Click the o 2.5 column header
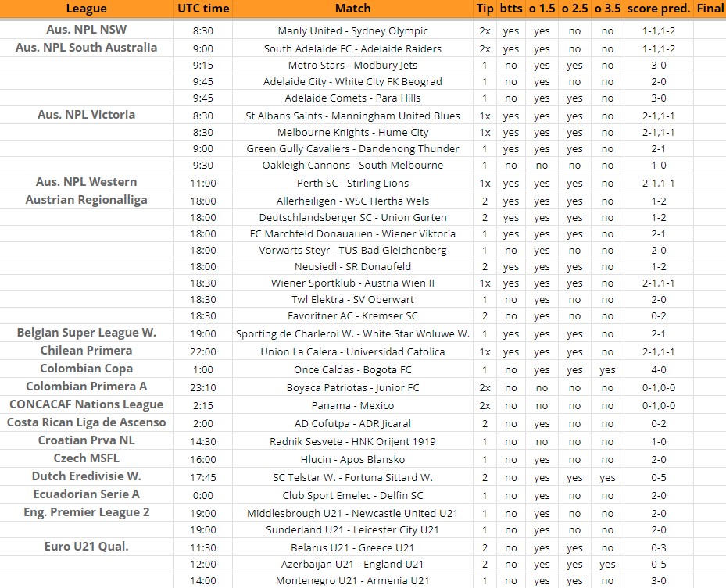The image size is (726, 588). (x=574, y=9)
